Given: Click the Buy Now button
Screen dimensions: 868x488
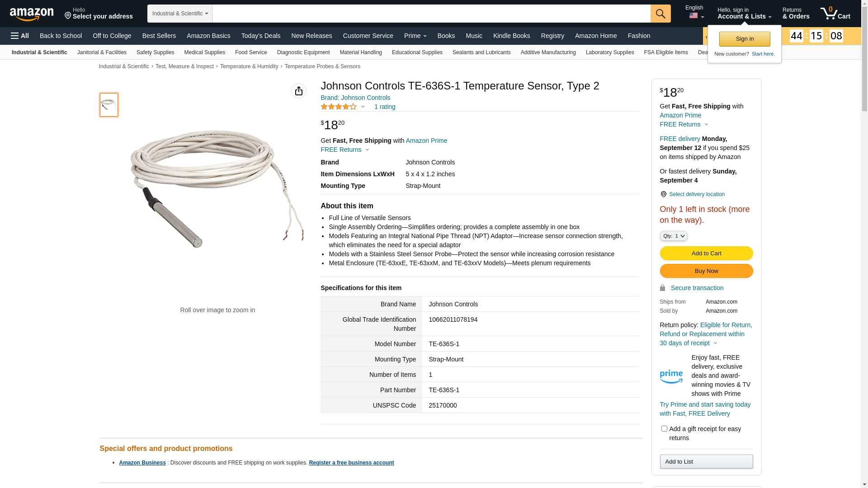Looking at the screenshot, I should click(706, 271).
